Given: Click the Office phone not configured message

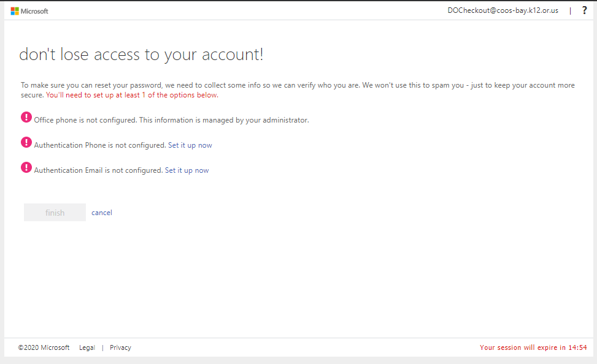Looking at the screenshot, I should [171, 120].
